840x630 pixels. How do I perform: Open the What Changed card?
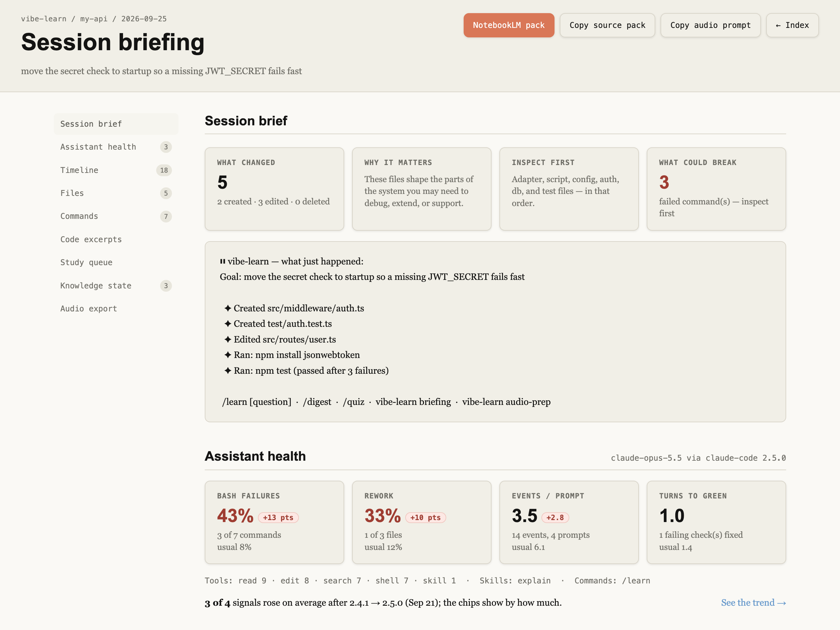(x=274, y=189)
